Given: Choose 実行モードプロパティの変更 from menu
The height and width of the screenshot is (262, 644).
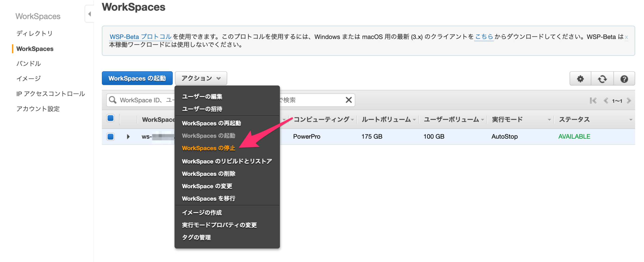Looking at the screenshot, I should [219, 225].
